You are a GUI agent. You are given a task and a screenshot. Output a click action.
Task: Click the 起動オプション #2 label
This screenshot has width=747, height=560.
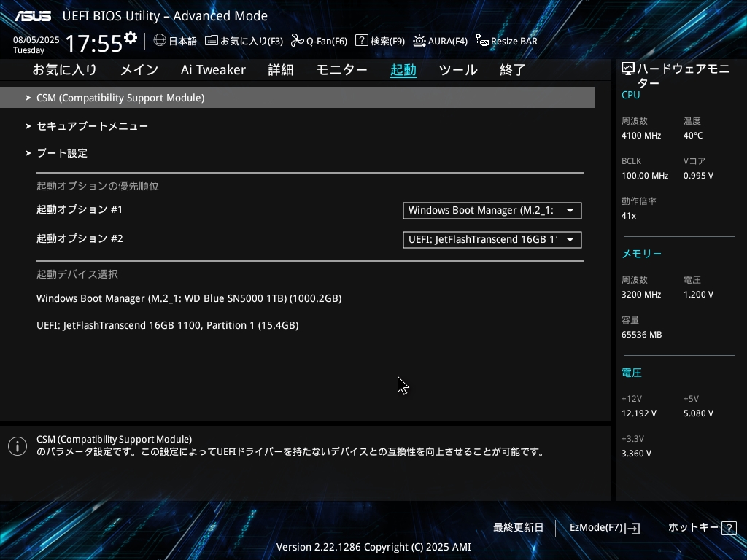[x=80, y=238]
